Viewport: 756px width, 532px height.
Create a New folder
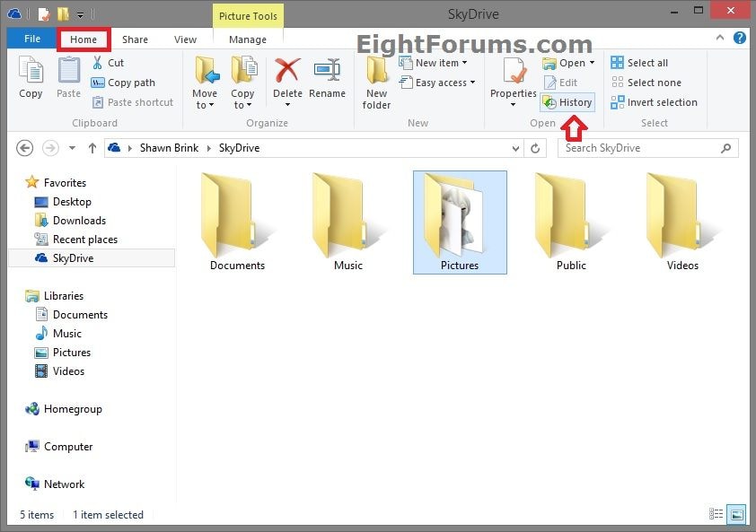click(x=376, y=83)
